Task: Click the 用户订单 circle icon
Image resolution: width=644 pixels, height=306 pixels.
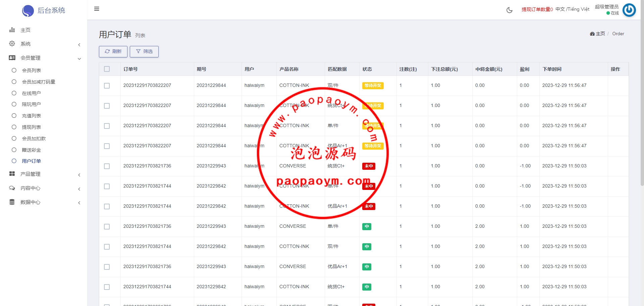Action: [14, 161]
